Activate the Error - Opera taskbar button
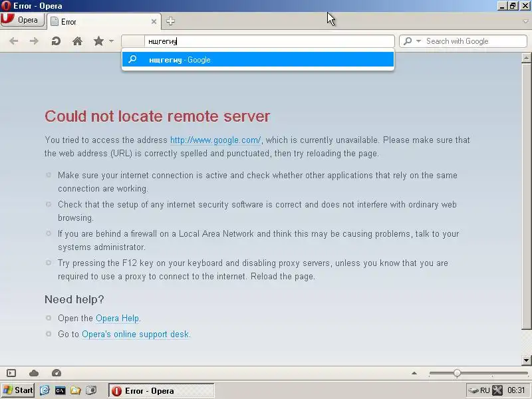Image resolution: width=532 pixels, height=399 pixels. click(162, 390)
